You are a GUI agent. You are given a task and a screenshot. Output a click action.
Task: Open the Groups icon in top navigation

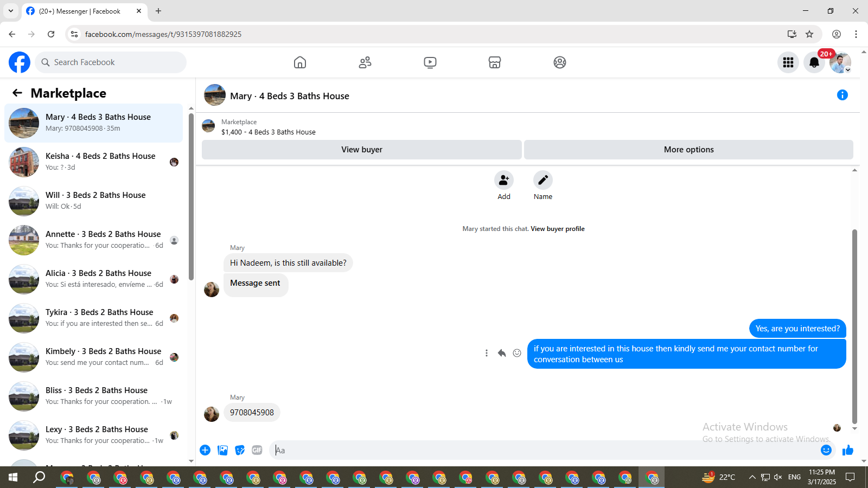(560, 62)
